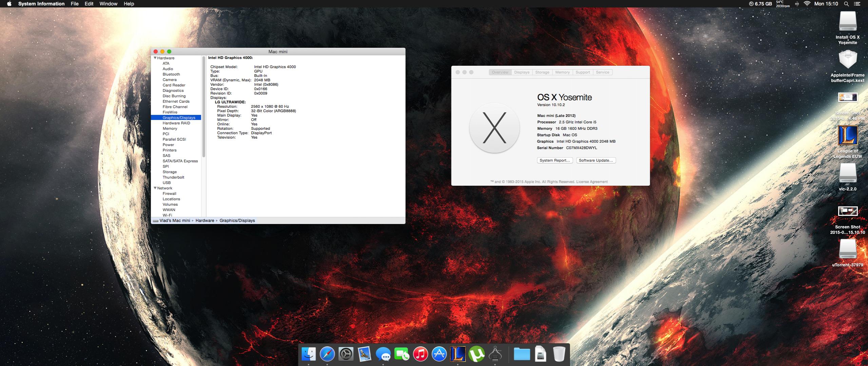The height and width of the screenshot is (366, 868).
Task: Open the License Agreement link
Action: (592, 182)
